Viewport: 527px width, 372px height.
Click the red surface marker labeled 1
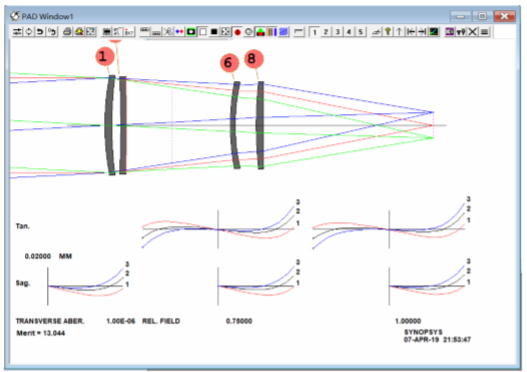point(105,56)
